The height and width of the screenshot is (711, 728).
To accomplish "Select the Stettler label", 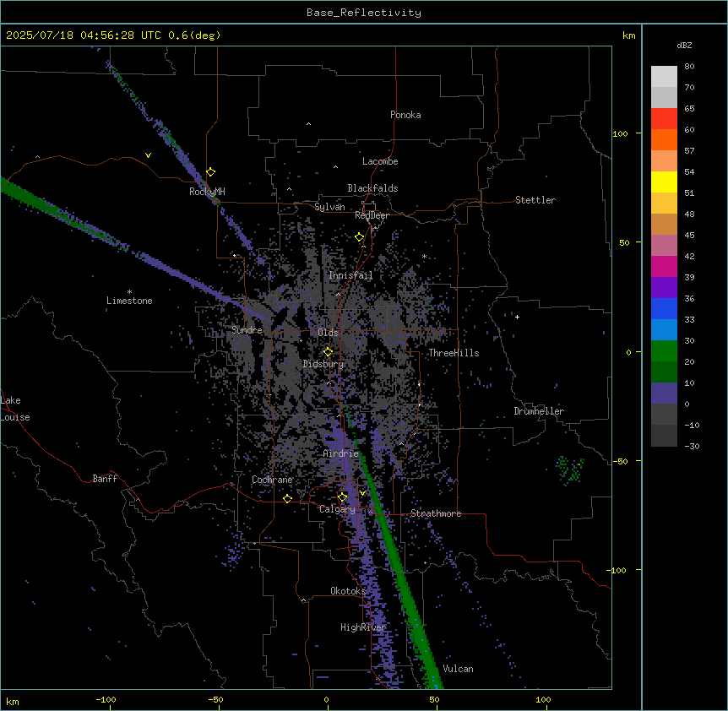I will pos(535,200).
